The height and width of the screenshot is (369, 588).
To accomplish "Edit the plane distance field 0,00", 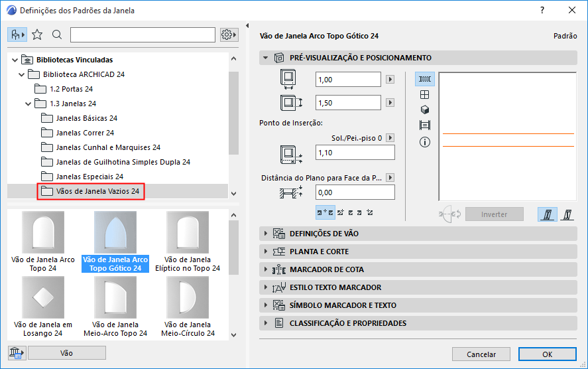I will click(355, 192).
